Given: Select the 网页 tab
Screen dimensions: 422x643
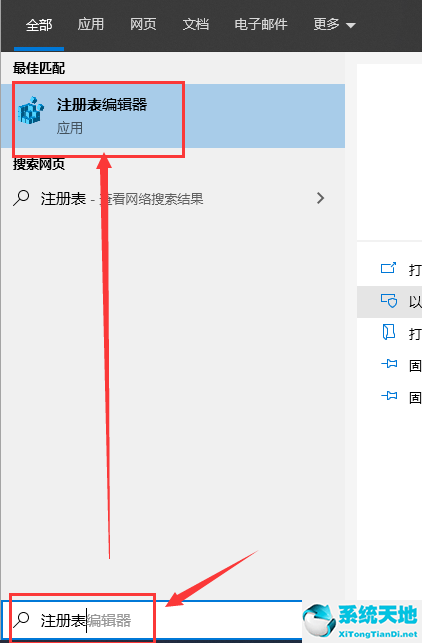Looking at the screenshot, I should [143, 24].
